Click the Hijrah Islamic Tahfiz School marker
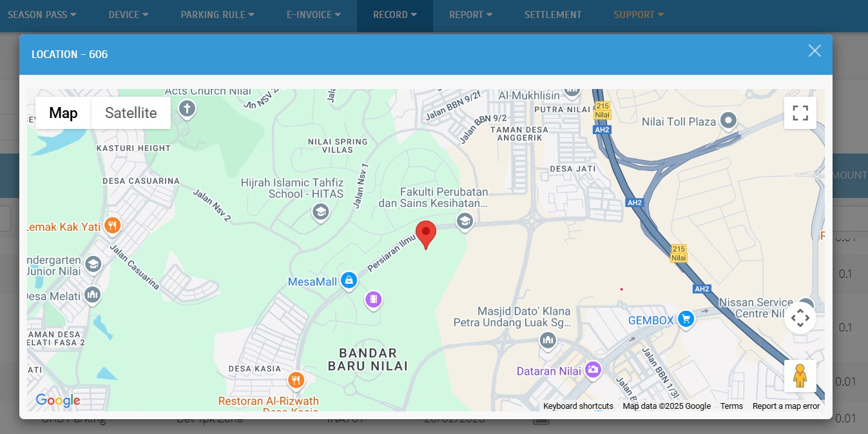 click(320, 211)
